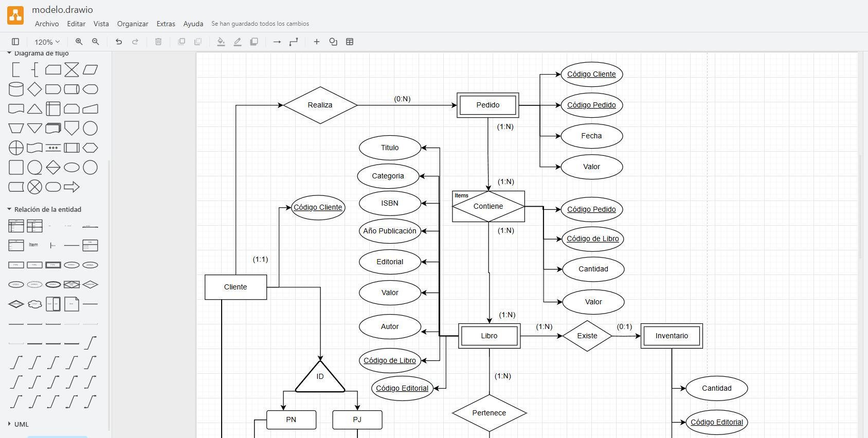868x438 pixels.
Task: Select the Cliente entity box
Action: (x=236, y=287)
